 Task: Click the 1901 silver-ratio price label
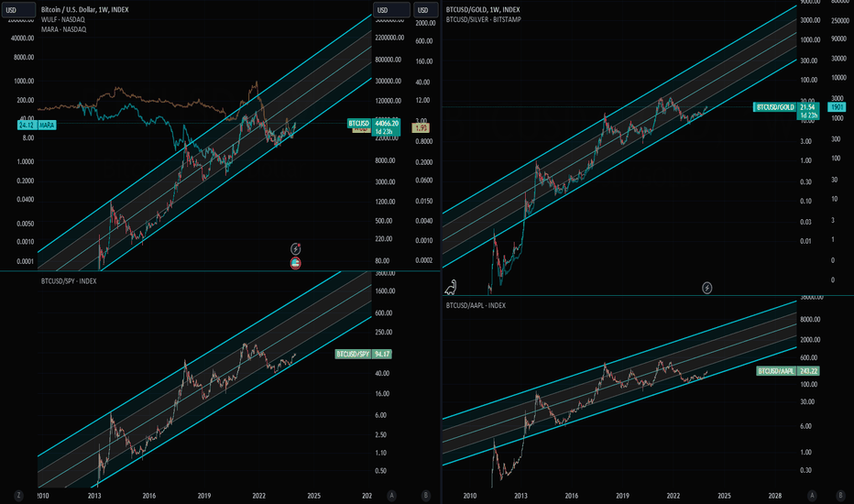click(x=838, y=107)
